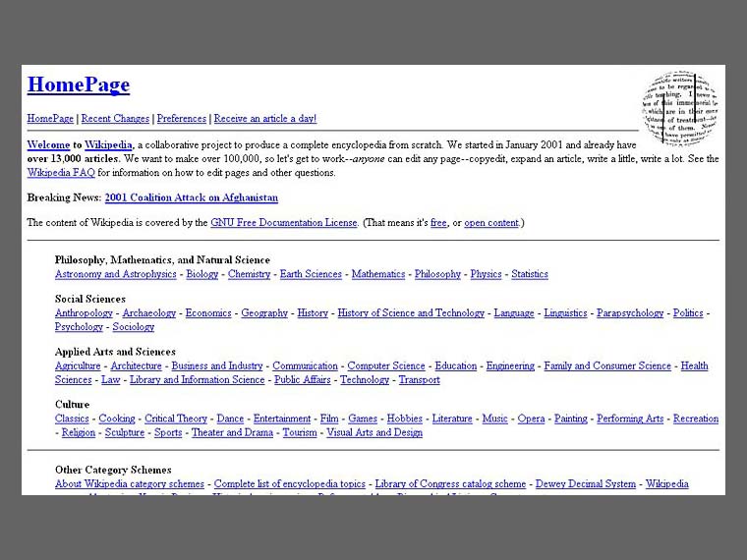
Task: Go to the Engineering link
Action: point(510,366)
